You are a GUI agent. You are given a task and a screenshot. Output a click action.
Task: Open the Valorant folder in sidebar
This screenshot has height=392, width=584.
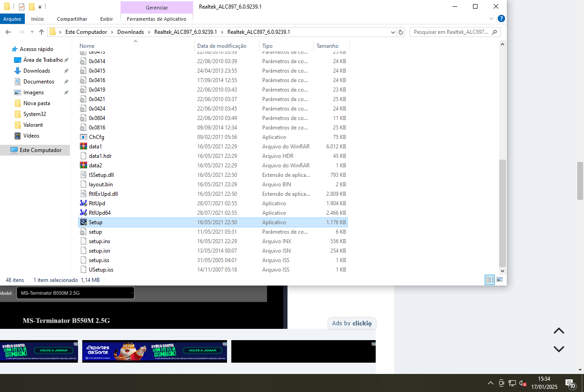[33, 125]
